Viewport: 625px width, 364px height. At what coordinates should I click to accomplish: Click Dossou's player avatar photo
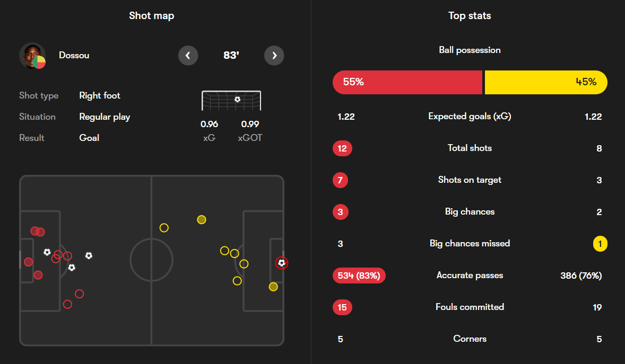32,55
